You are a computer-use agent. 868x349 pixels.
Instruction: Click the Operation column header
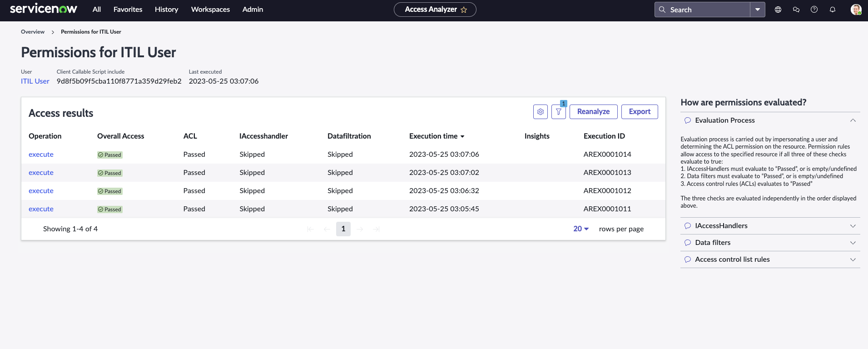point(45,136)
